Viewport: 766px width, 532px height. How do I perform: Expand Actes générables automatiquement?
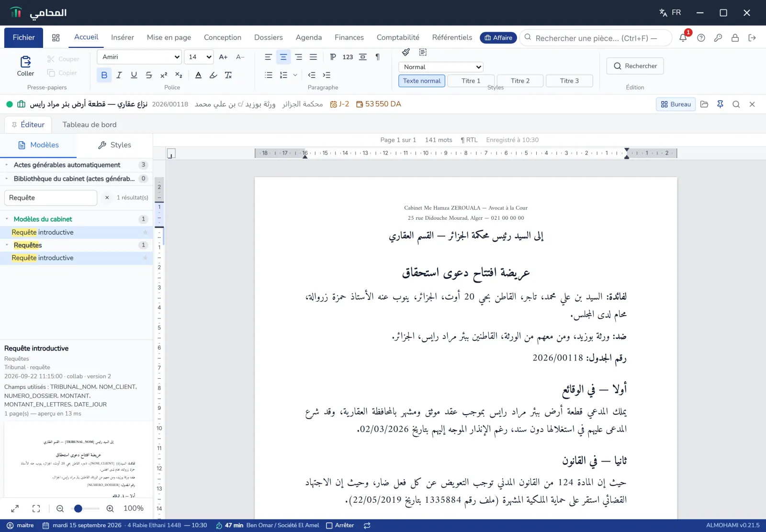(7, 165)
